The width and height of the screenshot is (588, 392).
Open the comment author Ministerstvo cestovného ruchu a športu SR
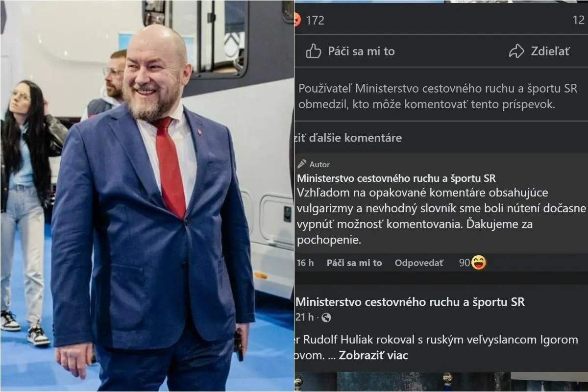click(396, 179)
